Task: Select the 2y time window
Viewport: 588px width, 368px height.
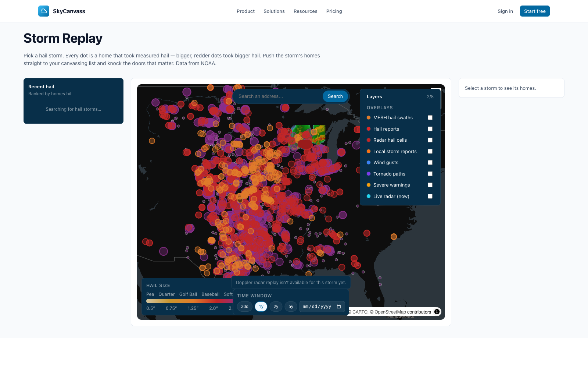Action: (276, 307)
